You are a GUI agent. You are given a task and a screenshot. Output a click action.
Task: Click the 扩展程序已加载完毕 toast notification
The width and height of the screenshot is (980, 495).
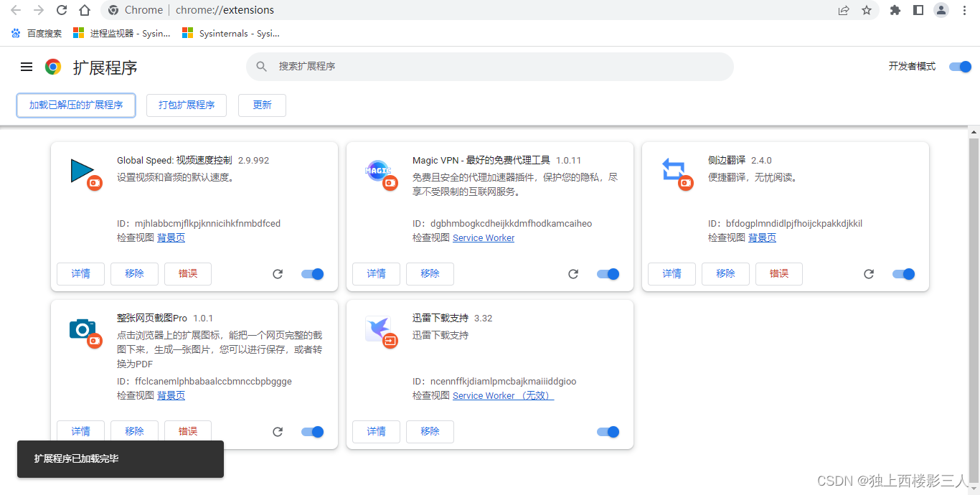(121, 459)
